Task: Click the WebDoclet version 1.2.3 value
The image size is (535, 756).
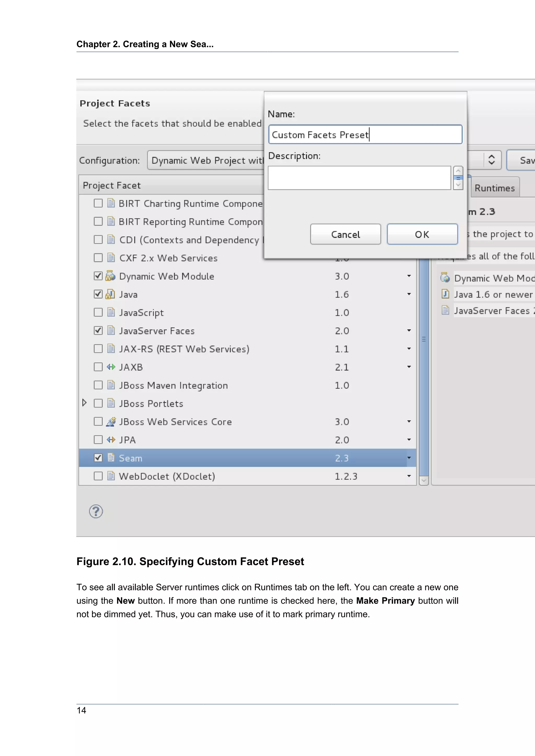Action: pos(346,476)
